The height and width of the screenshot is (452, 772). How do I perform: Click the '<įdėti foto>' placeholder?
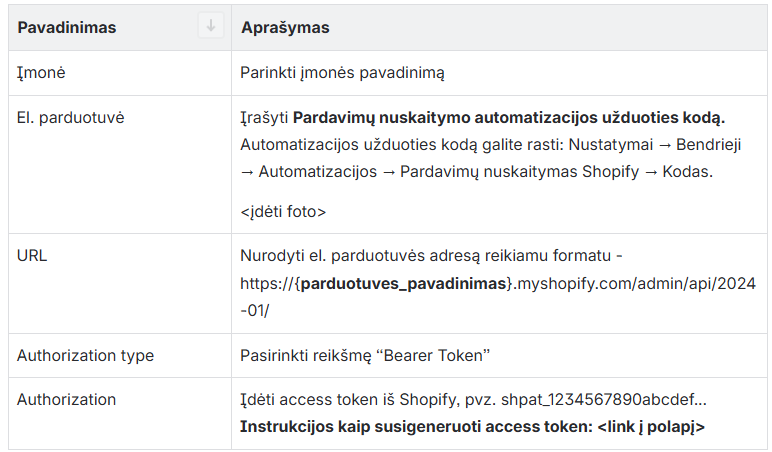[x=283, y=211]
